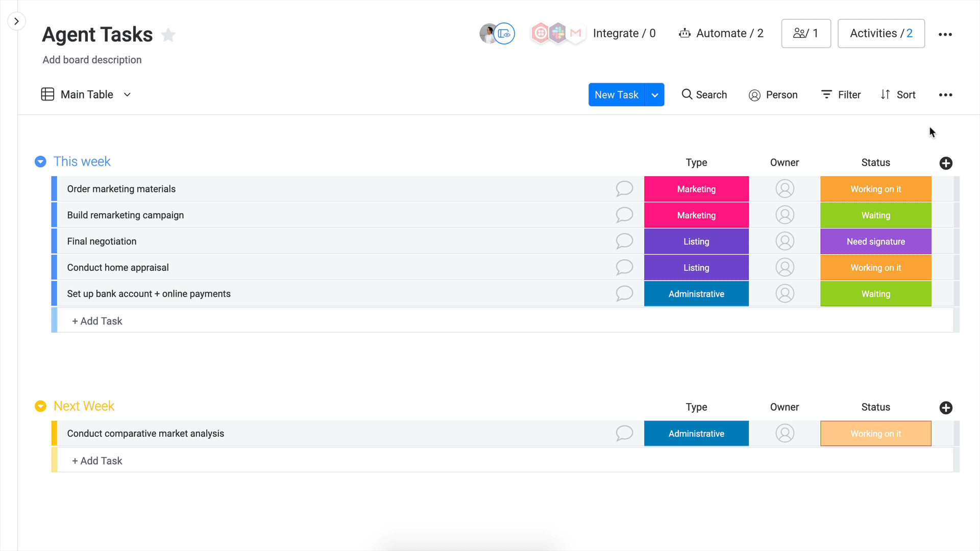Click + Add Task in Next Week group

click(97, 461)
